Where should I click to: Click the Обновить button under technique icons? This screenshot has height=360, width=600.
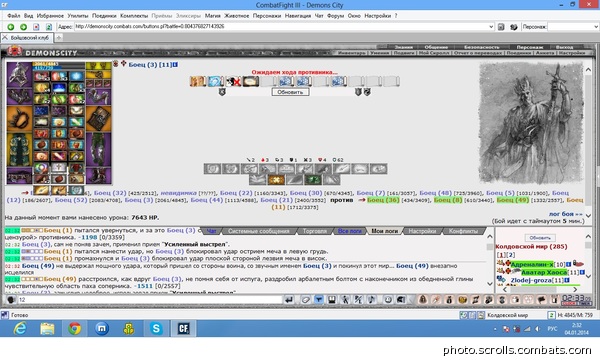[x=290, y=92]
